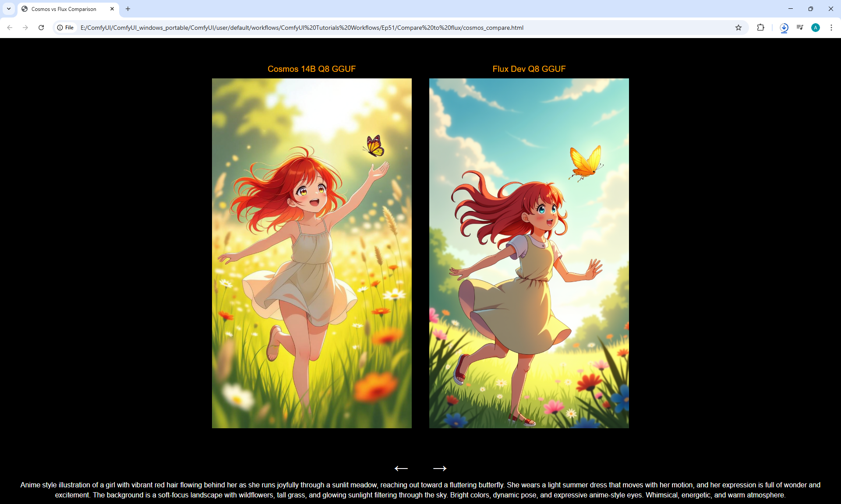Open the Chrome three-dot menu
This screenshot has height=504, width=841.
(831, 28)
